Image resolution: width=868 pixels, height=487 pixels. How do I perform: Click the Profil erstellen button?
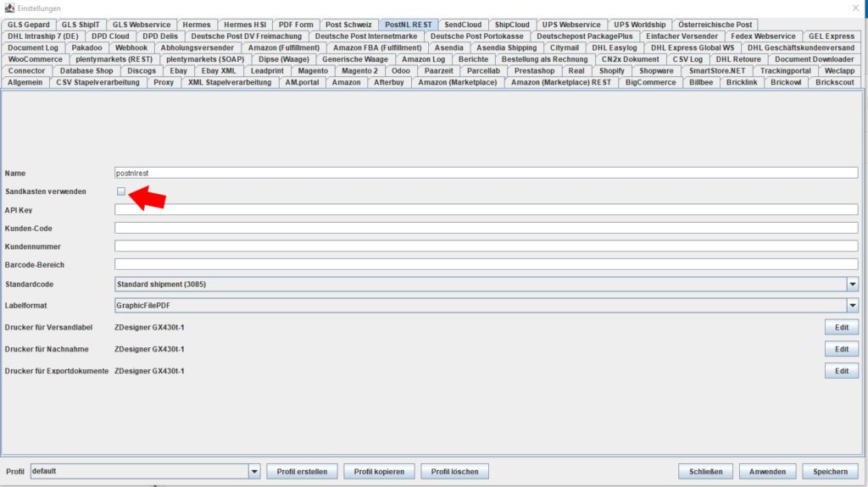[x=302, y=472]
